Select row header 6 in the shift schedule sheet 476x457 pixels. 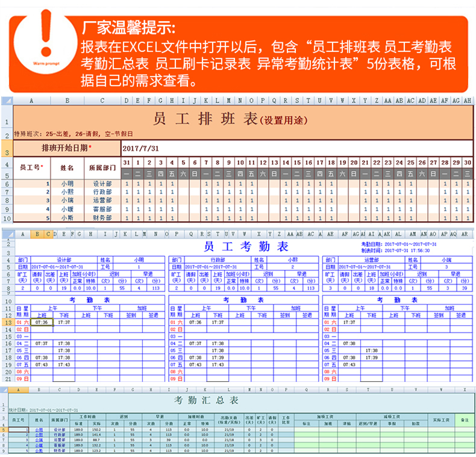pos(7,184)
